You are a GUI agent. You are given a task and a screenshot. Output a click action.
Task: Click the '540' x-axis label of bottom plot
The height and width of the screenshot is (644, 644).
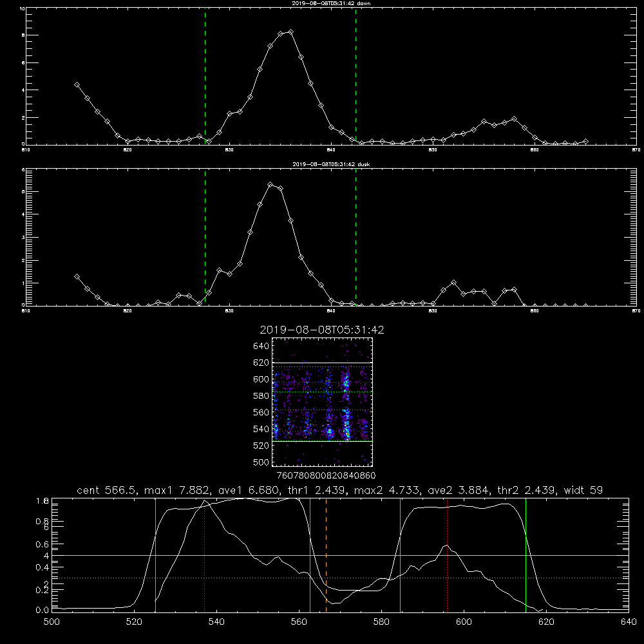coord(216,622)
